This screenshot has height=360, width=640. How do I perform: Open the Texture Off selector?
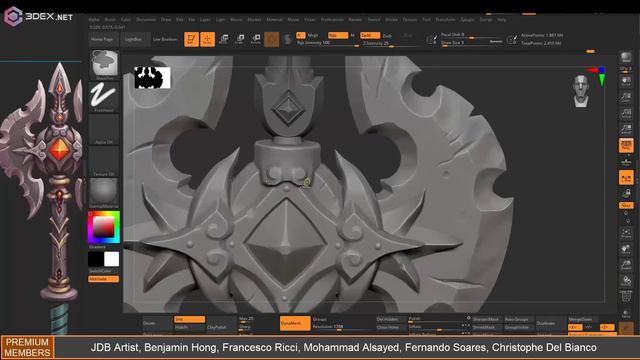[104, 161]
